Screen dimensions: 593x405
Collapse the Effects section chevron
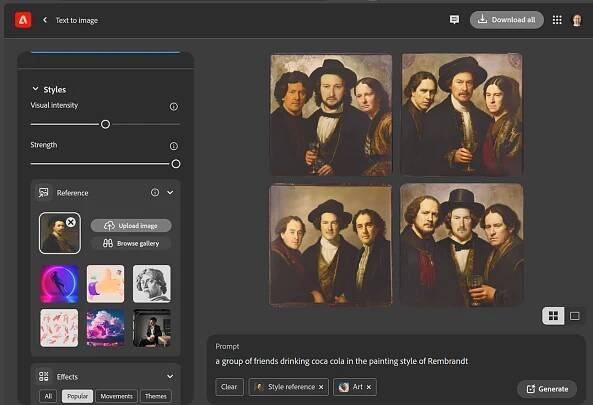[x=170, y=376]
